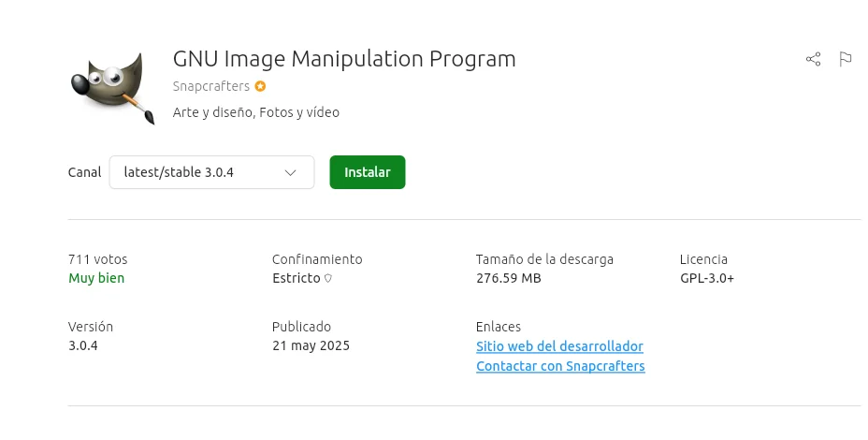Report the app using the flag icon
The image size is (868, 440).
846,59
